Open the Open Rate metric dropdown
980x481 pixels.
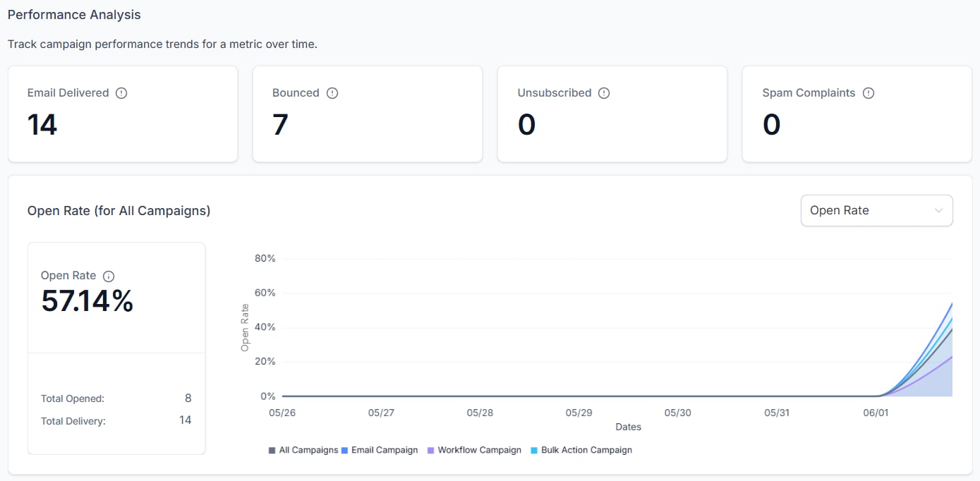coord(876,210)
